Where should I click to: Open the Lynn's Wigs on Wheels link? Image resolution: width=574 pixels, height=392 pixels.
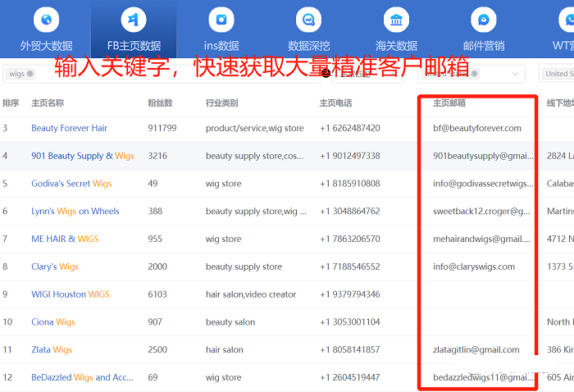click(x=75, y=212)
